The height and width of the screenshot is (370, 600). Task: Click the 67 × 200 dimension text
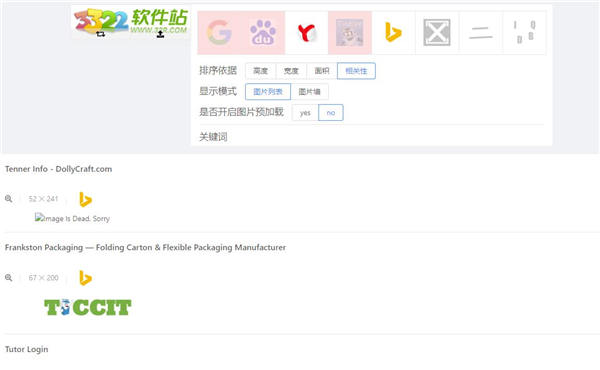click(x=44, y=278)
